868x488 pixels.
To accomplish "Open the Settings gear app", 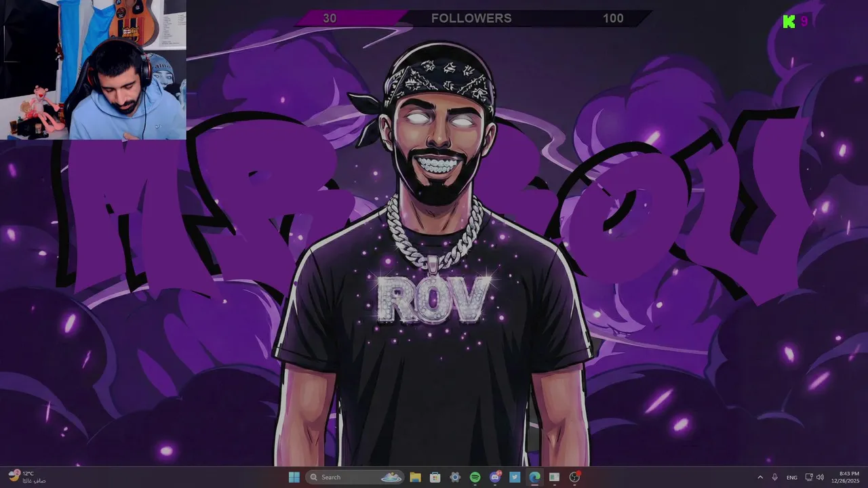I will click(455, 477).
